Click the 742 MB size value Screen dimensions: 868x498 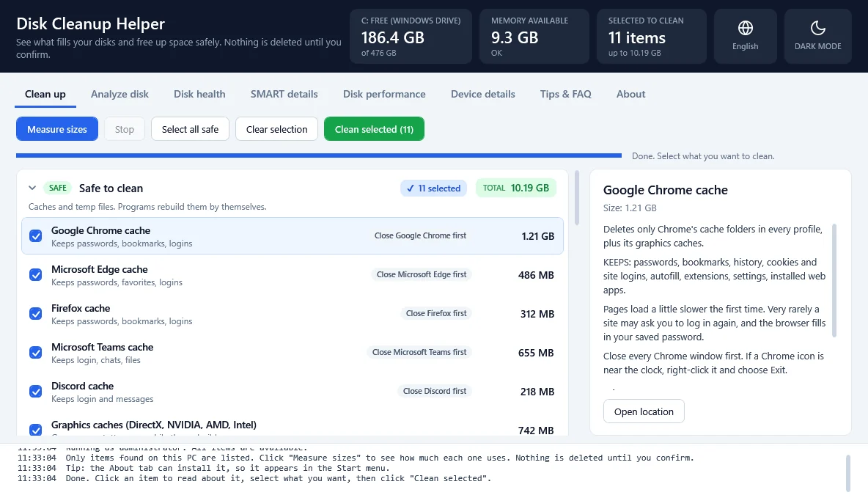tap(536, 431)
